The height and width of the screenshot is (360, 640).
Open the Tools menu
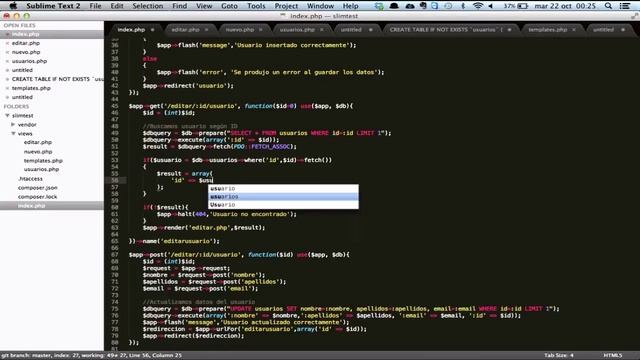(x=256, y=6)
